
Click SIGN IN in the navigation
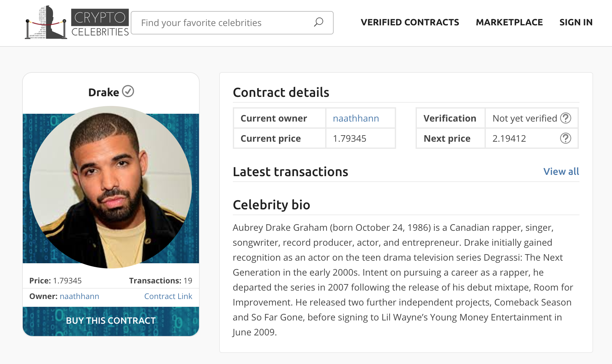(576, 22)
